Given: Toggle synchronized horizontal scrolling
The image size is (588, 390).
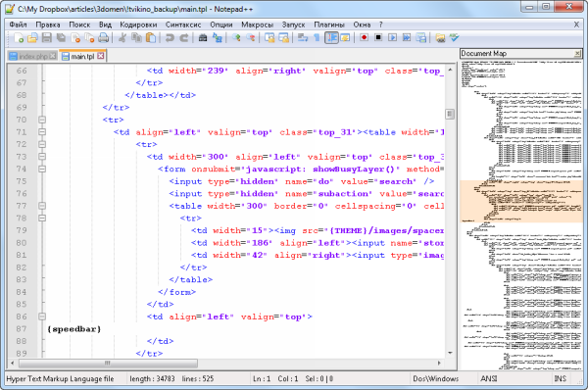Looking at the screenshot, I should [284, 37].
